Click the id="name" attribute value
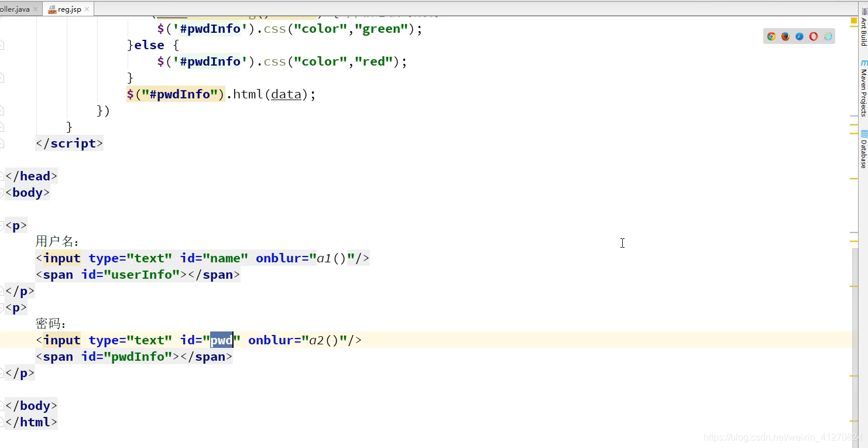The height and width of the screenshot is (448, 868). pos(225,258)
